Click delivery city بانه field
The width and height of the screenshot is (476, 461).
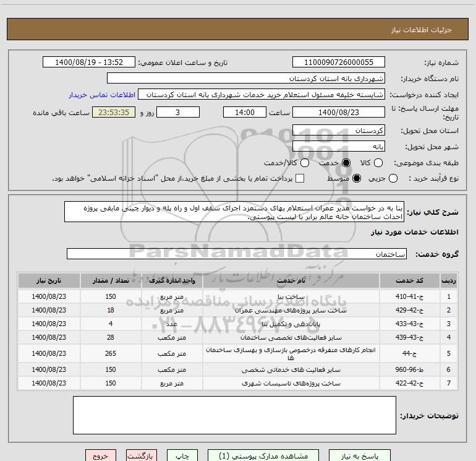pyautogui.click(x=339, y=147)
